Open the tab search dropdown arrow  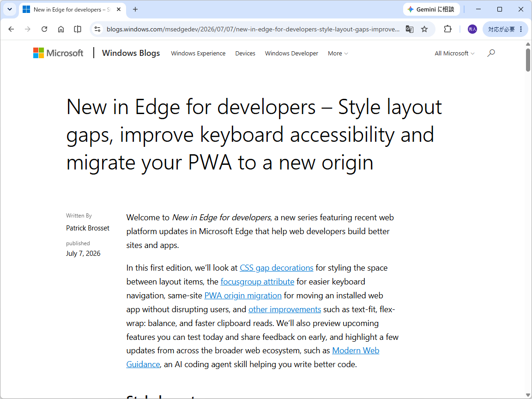pyautogui.click(x=10, y=10)
